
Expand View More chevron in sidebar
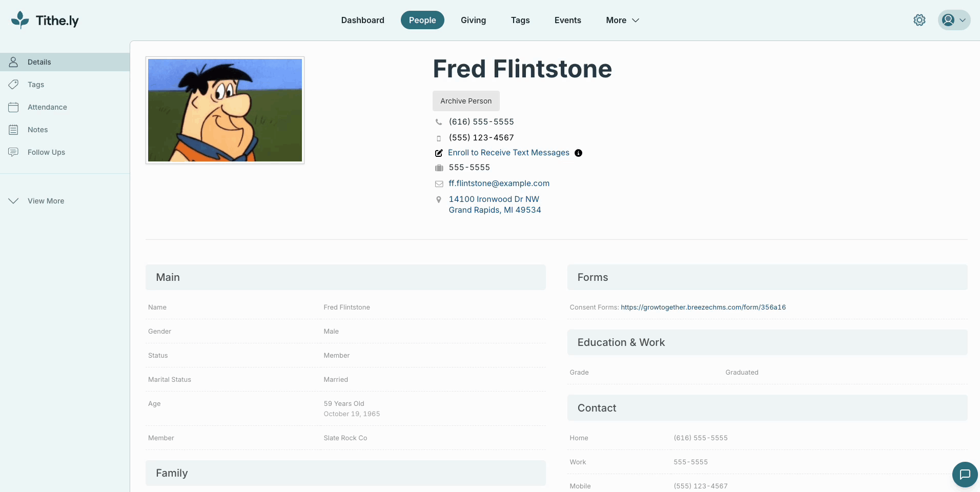14,201
